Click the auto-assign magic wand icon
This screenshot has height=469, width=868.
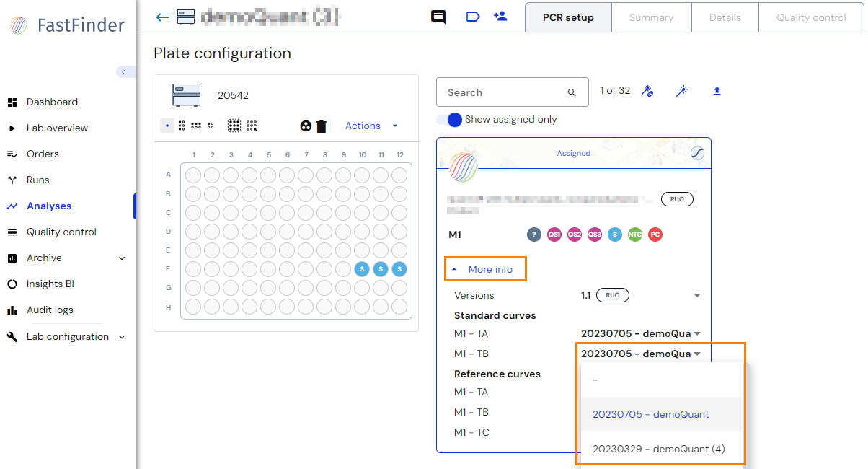(682, 91)
